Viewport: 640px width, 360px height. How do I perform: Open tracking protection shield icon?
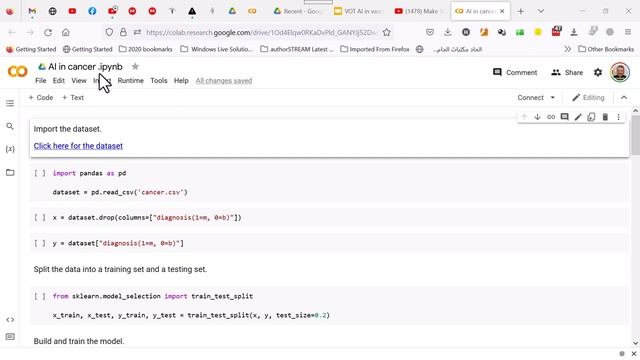tap(109, 33)
